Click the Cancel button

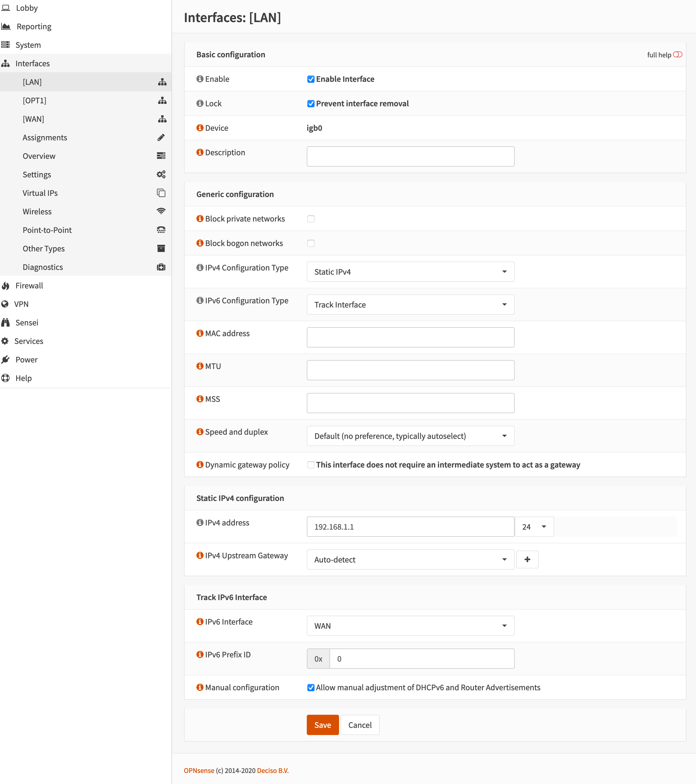[360, 725]
